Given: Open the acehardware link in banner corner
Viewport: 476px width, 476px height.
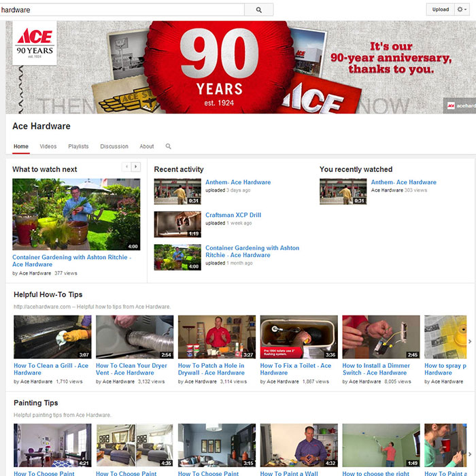Looking at the screenshot, I should 460,105.
